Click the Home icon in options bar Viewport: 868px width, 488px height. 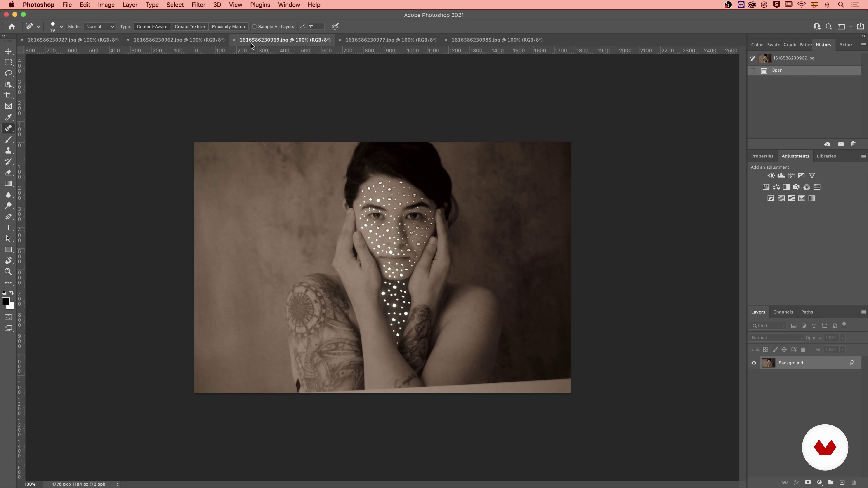coord(12,26)
